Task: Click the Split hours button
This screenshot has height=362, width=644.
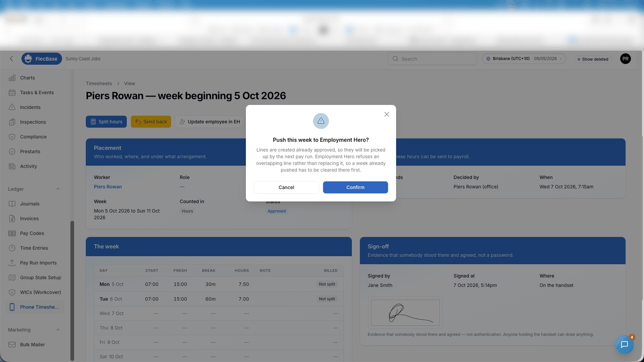Action: 106,122
